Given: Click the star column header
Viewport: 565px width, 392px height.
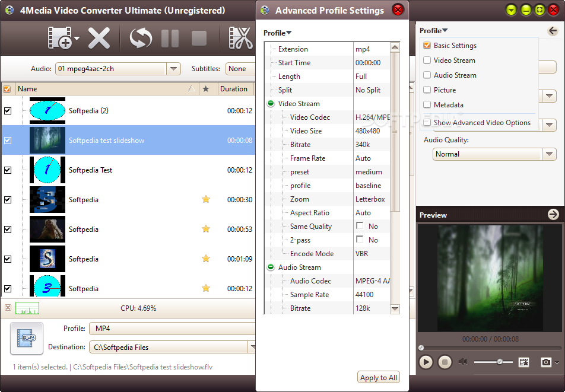Looking at the screenshot, I should tap(206, 89).
